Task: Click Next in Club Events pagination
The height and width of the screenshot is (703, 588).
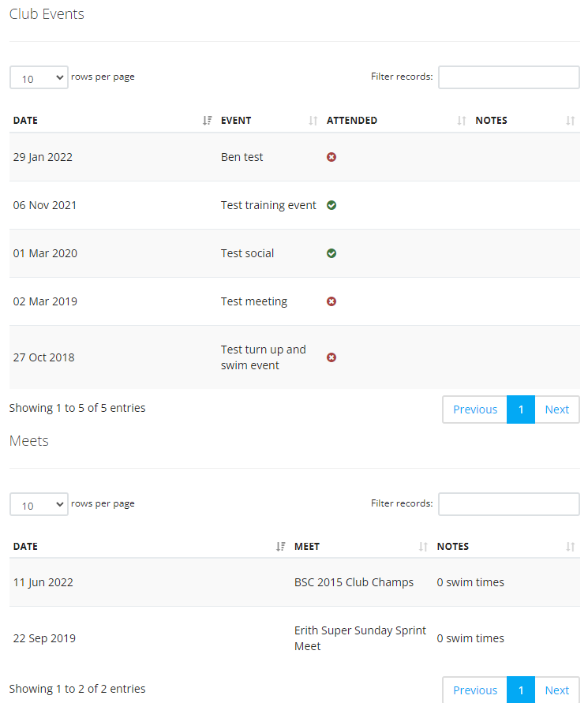Action: coord(557,409)
